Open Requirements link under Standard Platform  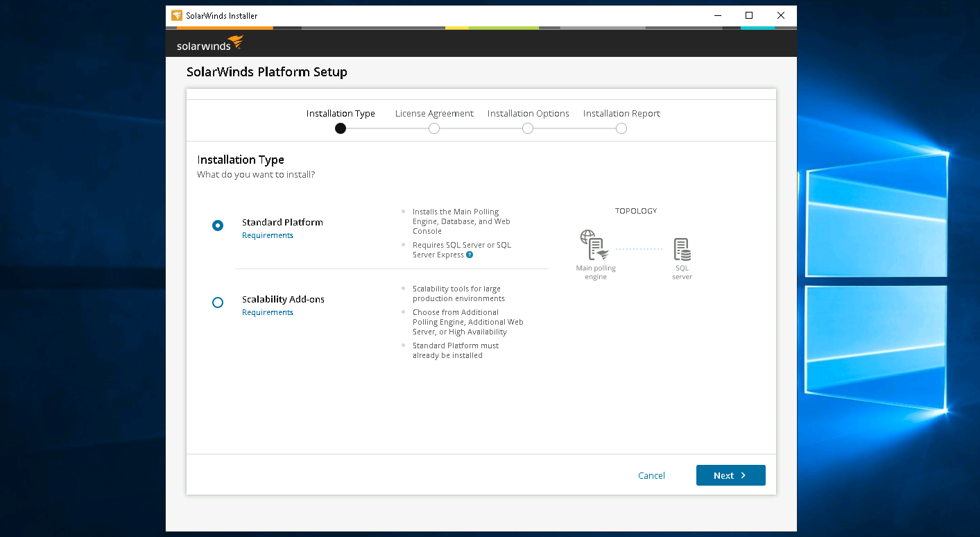point(268,236)
